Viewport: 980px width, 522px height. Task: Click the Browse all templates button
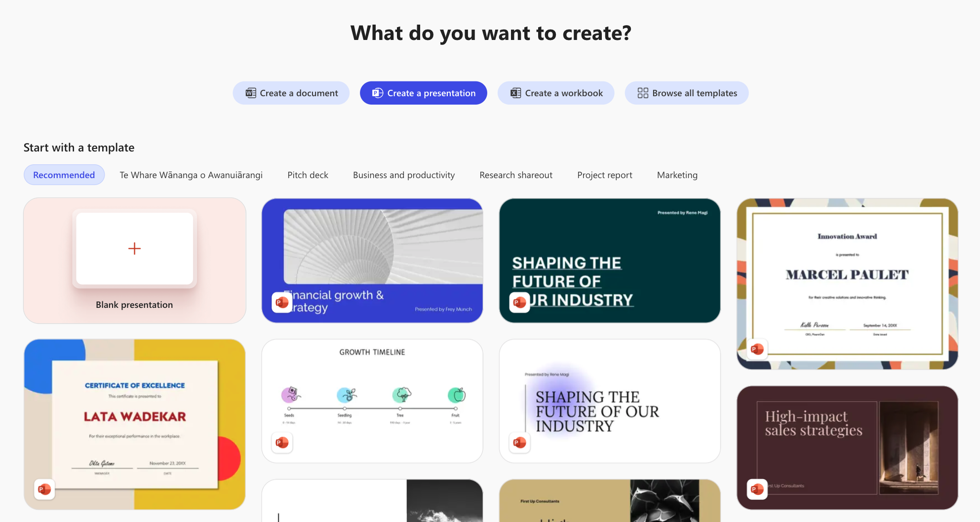point(687,93)
